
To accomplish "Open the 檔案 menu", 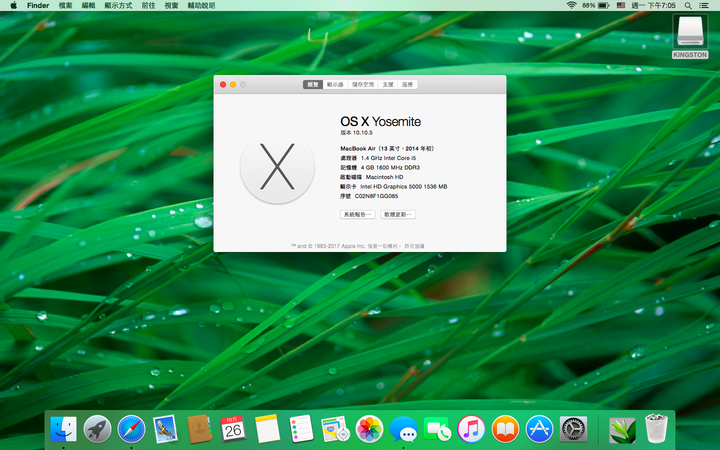I will [66, 6].
